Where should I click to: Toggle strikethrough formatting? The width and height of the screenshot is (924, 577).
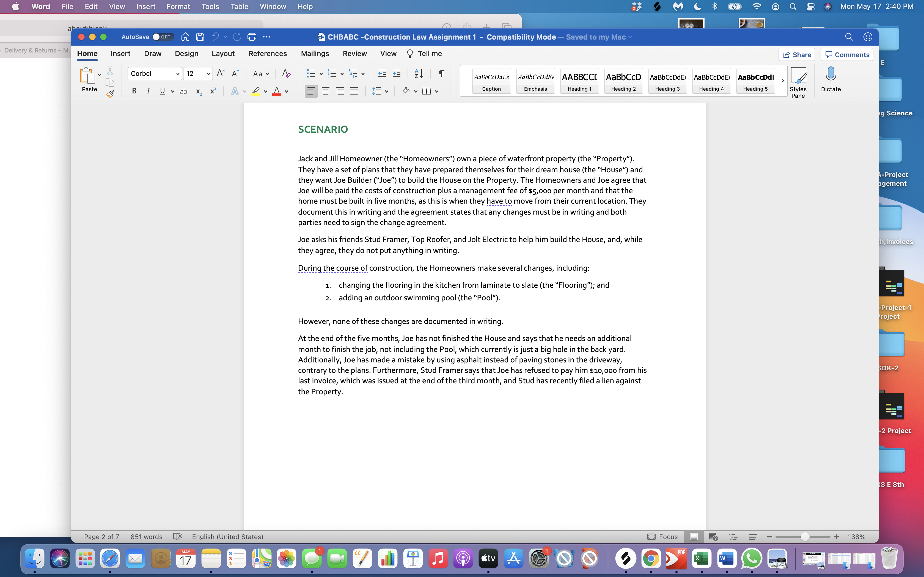184,91
